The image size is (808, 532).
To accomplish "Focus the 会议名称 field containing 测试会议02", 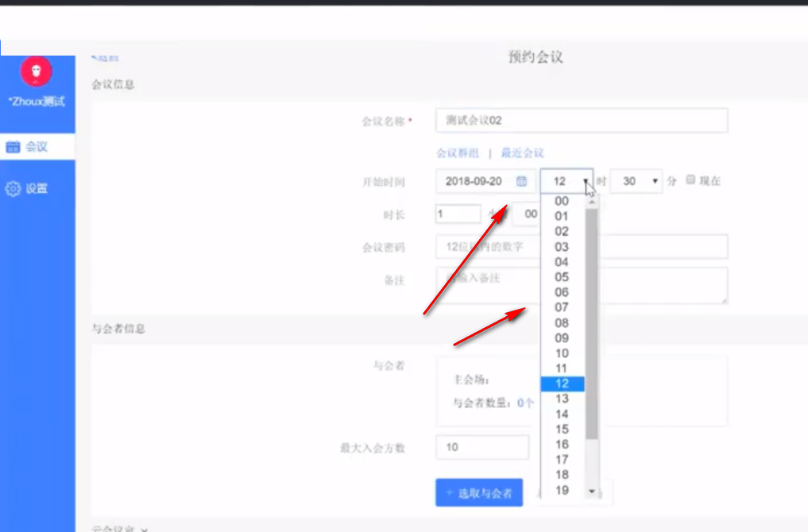I will tap(582, 121).
